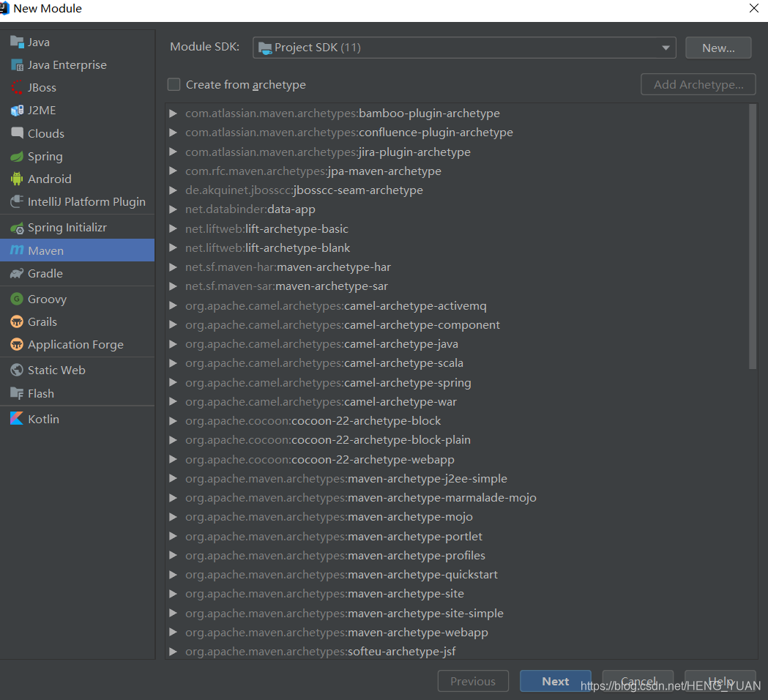Close the New Module dialog
Image resolution: width=768 pixels, height=700 pixels.
(x=754, y=8)
